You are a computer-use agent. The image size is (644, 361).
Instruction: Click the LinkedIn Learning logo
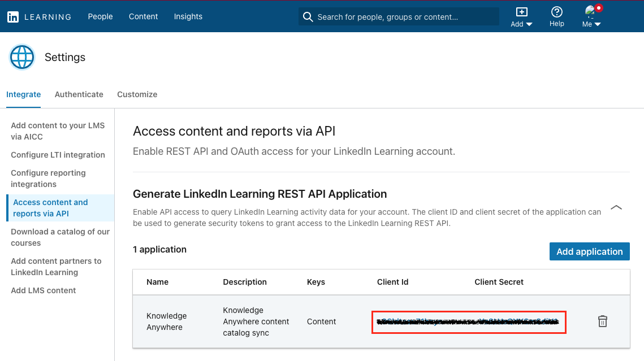pyautogui.click(x=39, y=17)
